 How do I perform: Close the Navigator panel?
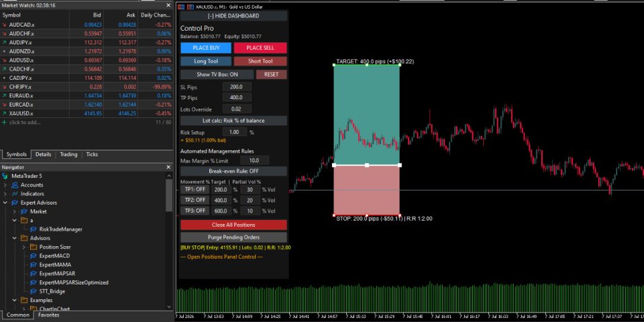tap(168, 167)
